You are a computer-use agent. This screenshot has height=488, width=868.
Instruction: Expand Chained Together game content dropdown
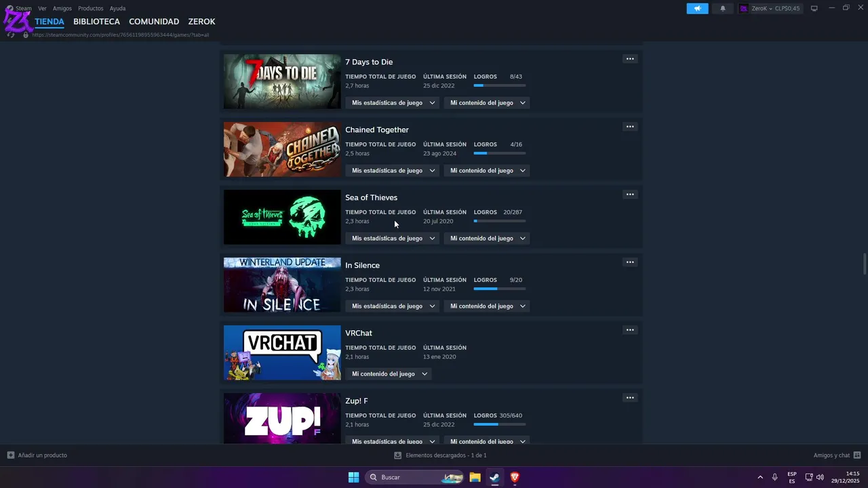[x=487, y=171]
